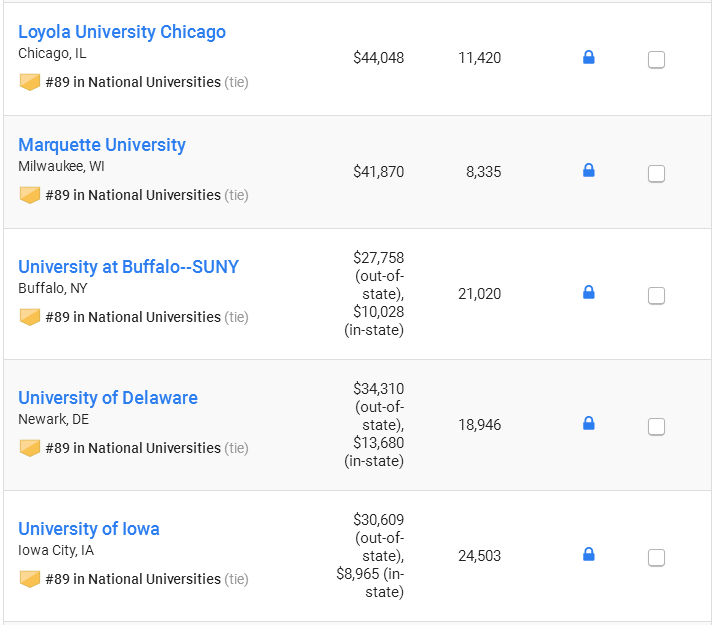Enable the University of Iowa compare checkbox

656,558
